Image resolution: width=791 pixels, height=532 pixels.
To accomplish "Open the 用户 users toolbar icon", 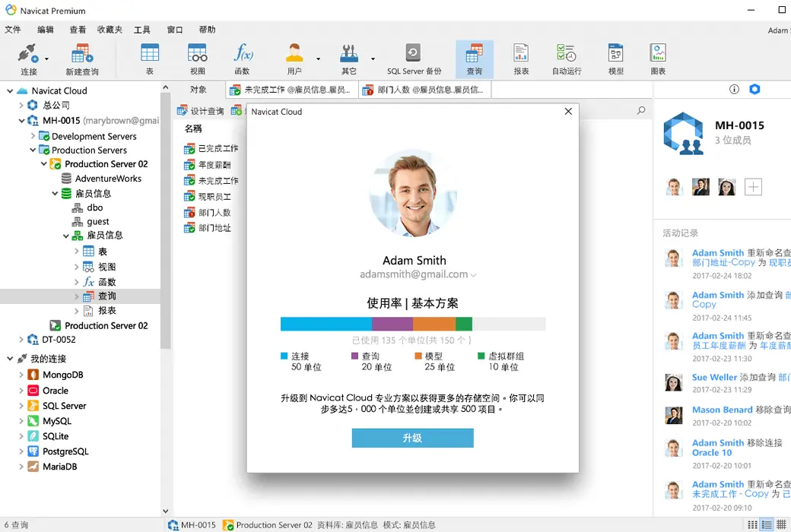I will point(294,59).
